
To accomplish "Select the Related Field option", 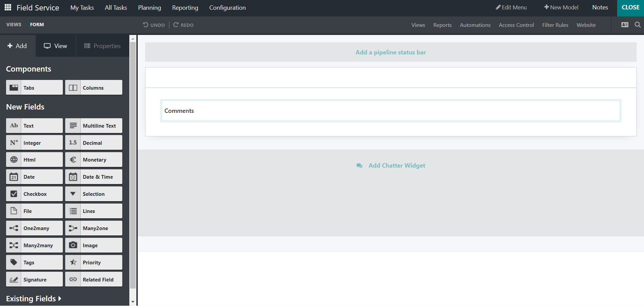I will [x=94, y=280].
